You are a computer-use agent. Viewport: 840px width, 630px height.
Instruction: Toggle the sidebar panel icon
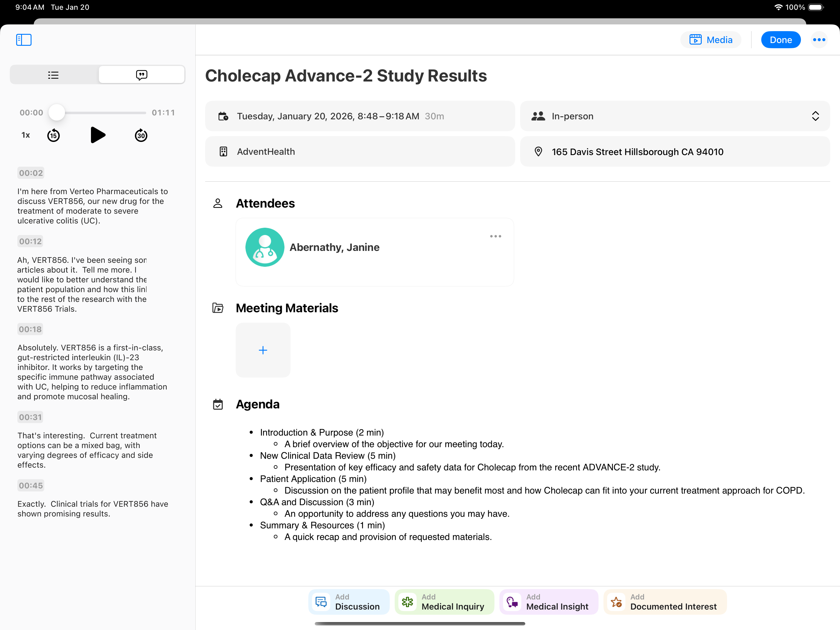point(24,40)
